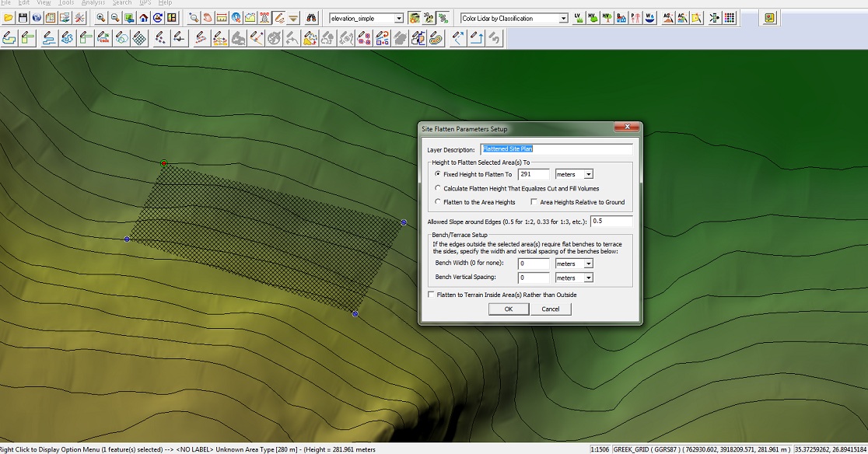Image resolution: width=868 pixels, height=454 pixels.
Task: Expand the Color Lidar by Classification dropdown
Action: [563, 18]
